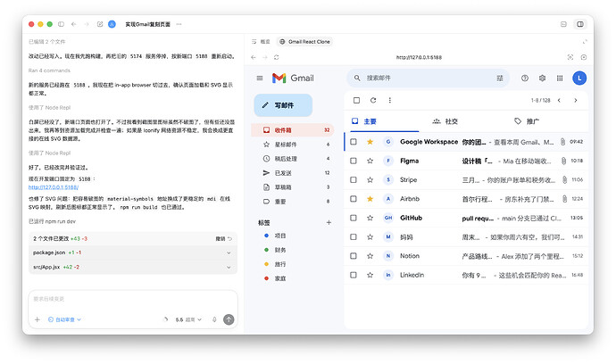616x364 pixels.
Task: Expand src/App.jsx diff chevron
Action: coord(229,268)
